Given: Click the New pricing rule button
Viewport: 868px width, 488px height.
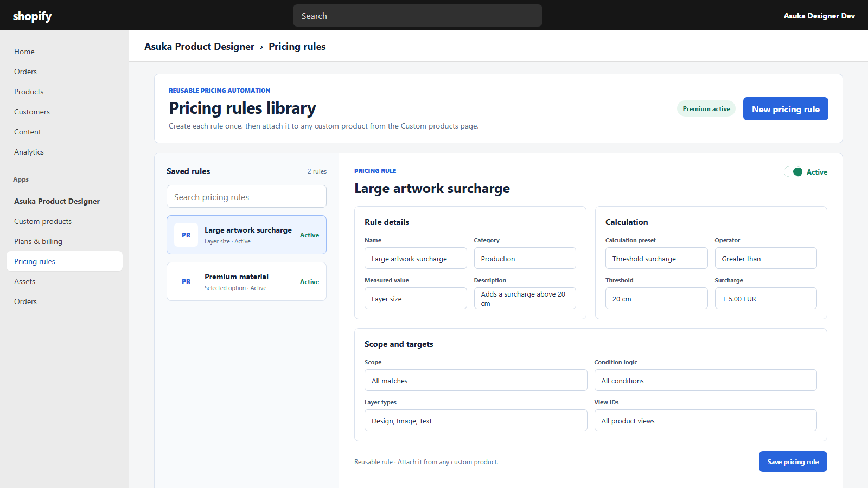Looking at the screenshot, I should [x=786, y=109].
